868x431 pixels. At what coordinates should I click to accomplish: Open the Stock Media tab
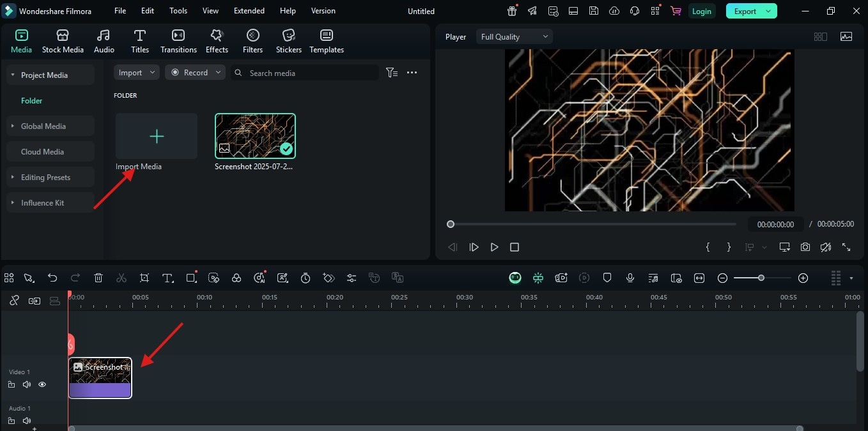coord(63,42)
